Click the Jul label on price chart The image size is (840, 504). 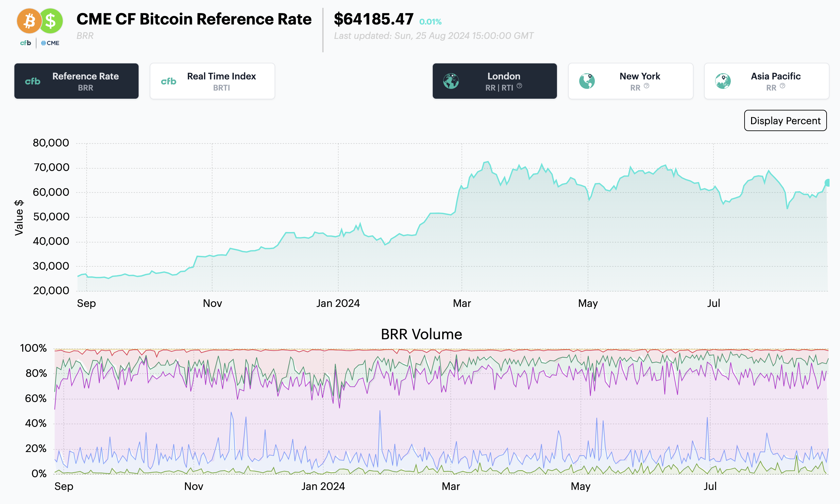pyautogui.click(x=714, y=303)
